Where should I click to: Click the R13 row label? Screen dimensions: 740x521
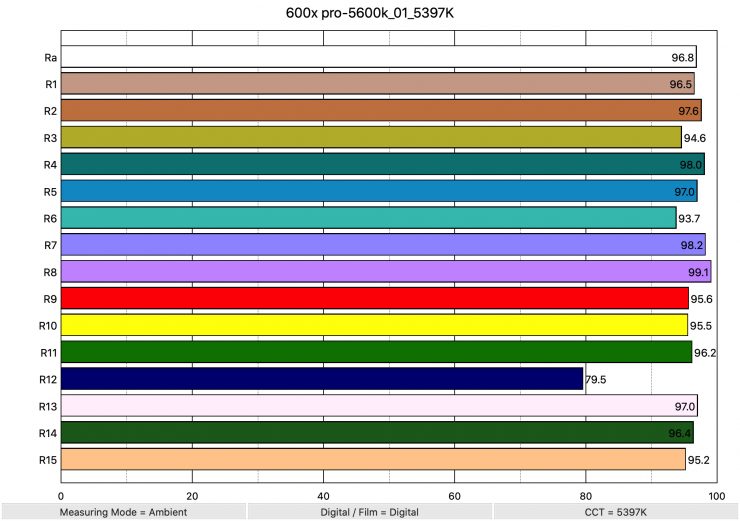pos(48,406)
